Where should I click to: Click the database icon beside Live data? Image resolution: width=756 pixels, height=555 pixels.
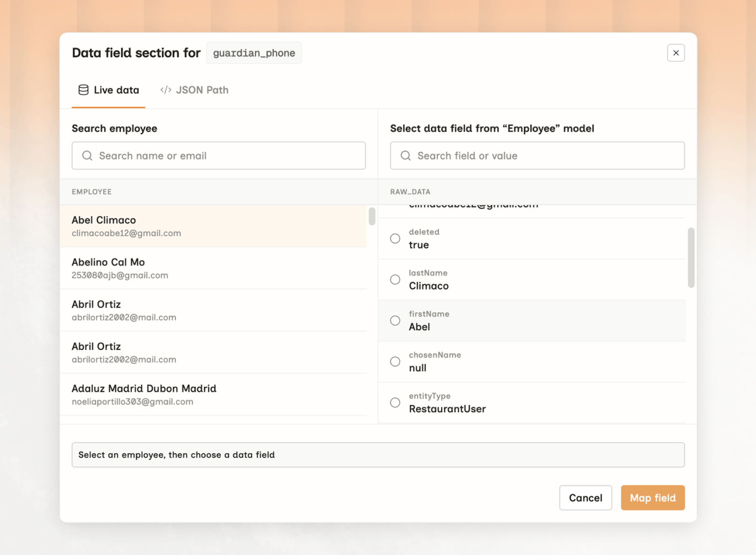pos(84,90)
